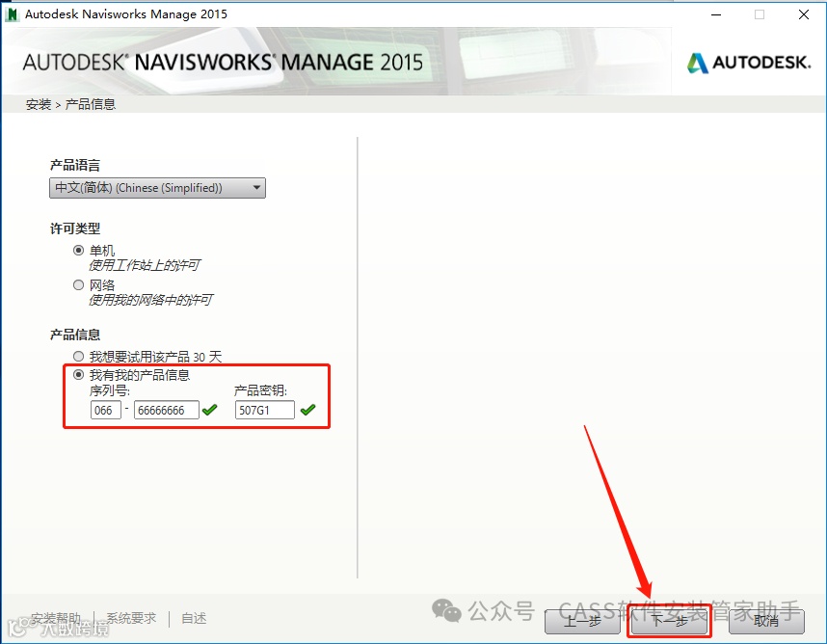Screen dimensions: 827x644
Task: Select the 单机 standalone license option
Action: (79, 250)
